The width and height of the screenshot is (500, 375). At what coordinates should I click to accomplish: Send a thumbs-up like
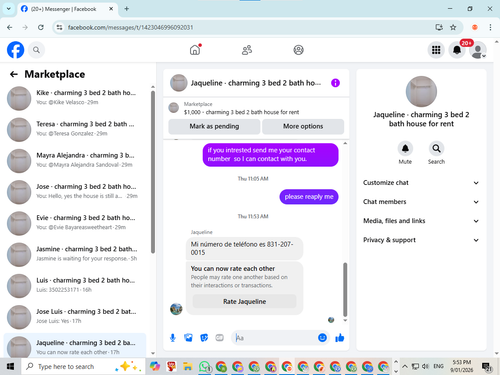click(340, 338)
